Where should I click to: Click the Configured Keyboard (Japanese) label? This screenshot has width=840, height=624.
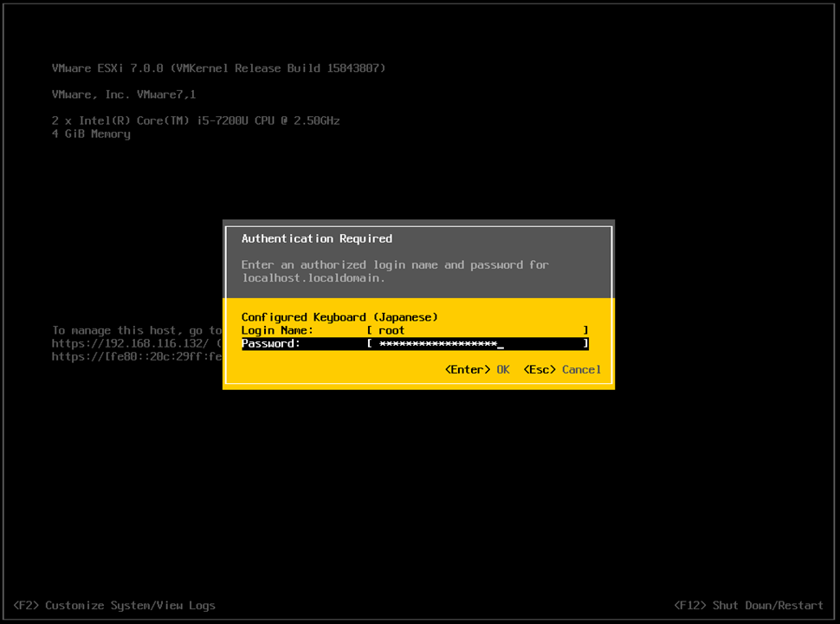coord(339,317)
